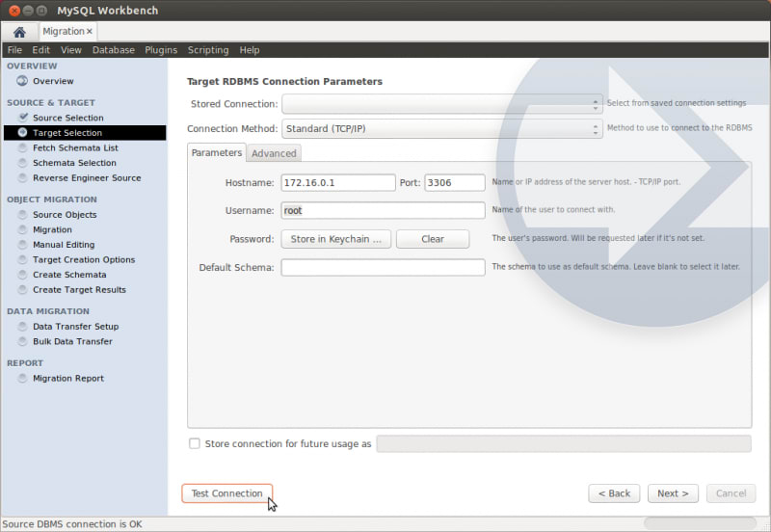This screenshot has width=771, height=532.
Task: Click the status bar connection message
Action: click(x=72, y=524)
